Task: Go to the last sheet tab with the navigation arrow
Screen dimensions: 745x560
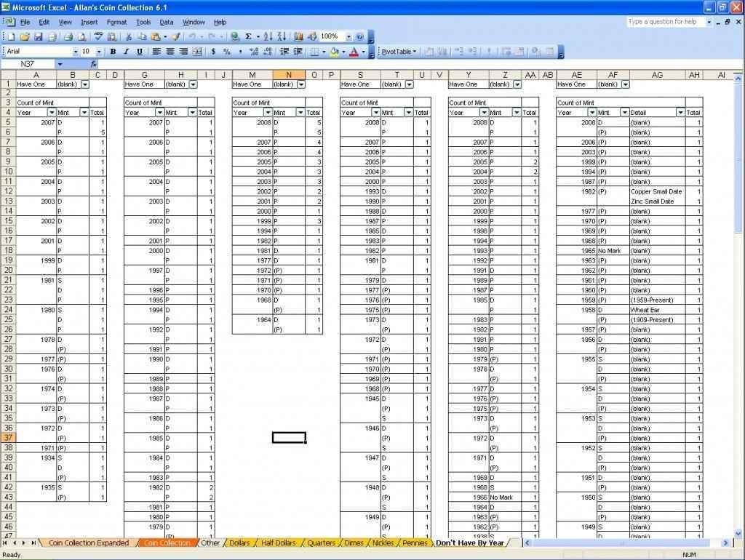Action: (33, 543)
